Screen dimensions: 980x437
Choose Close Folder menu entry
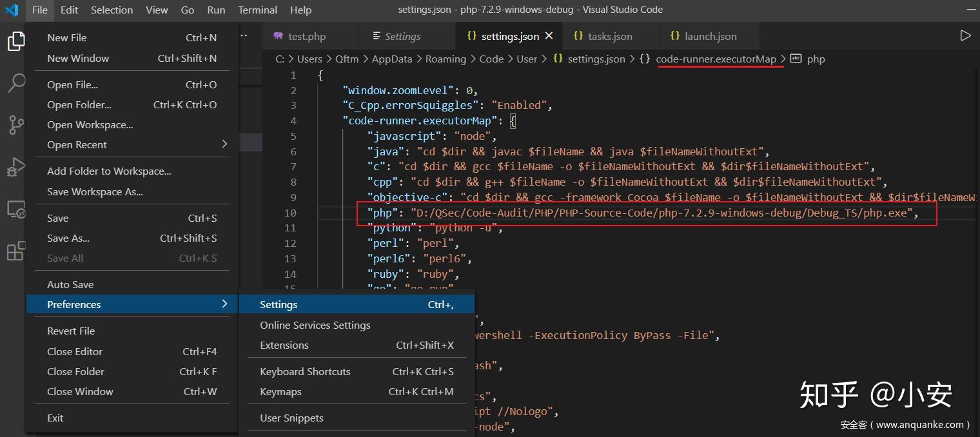pyautogui.click(x=132, y=371)
